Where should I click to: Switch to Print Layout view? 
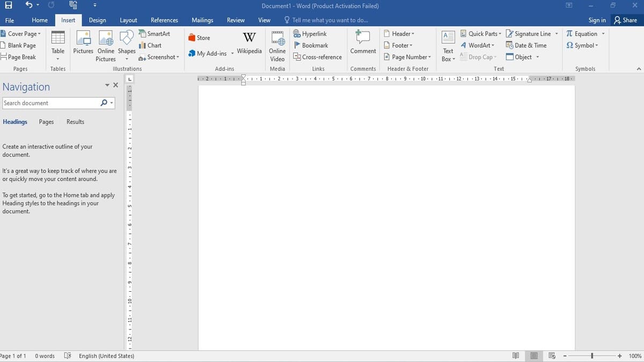tap(534, 356)
